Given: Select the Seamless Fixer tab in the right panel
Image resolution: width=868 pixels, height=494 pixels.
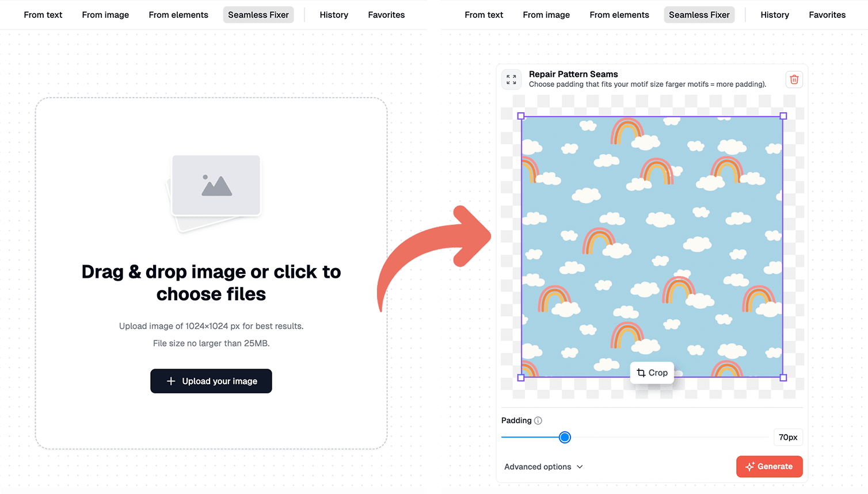Looking at the screenshot, I should tap(699, 15).
